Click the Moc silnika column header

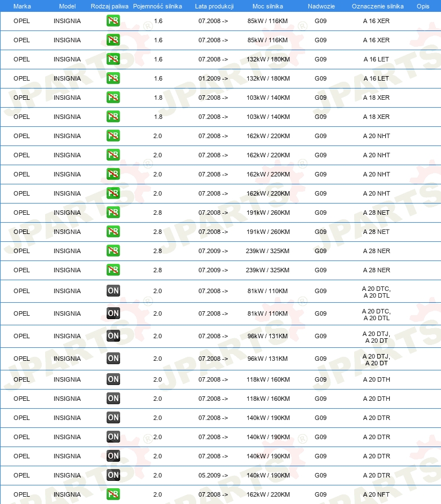click(268, 6)
